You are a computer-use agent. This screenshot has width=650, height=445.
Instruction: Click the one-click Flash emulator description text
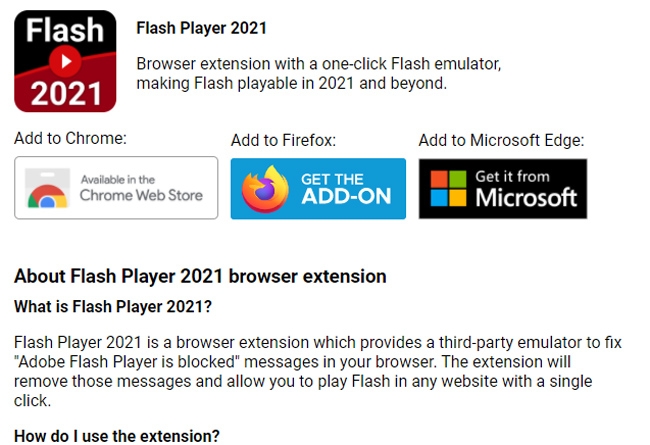(x=319, y=73)
